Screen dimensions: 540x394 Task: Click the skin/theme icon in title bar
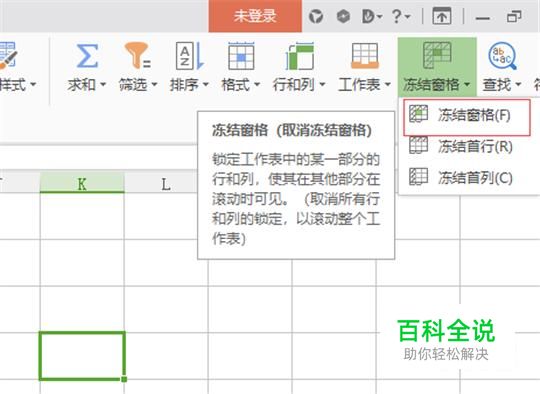[x=316, y=16]
